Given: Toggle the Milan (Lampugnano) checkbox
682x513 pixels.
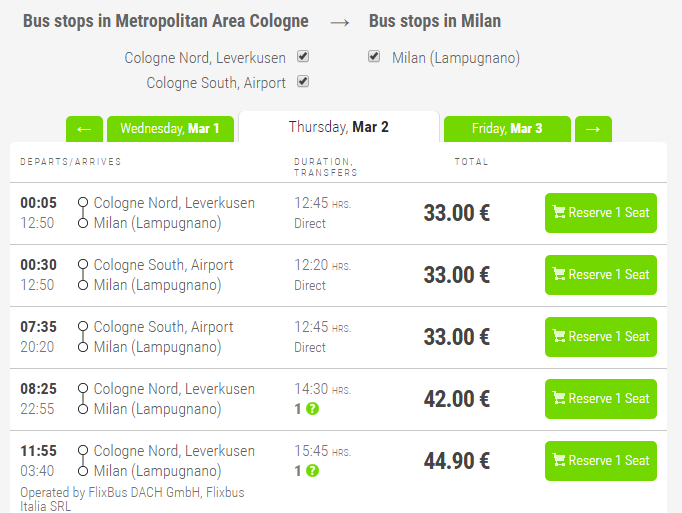Looking at the screenshot, I should (x=374, y=57).
